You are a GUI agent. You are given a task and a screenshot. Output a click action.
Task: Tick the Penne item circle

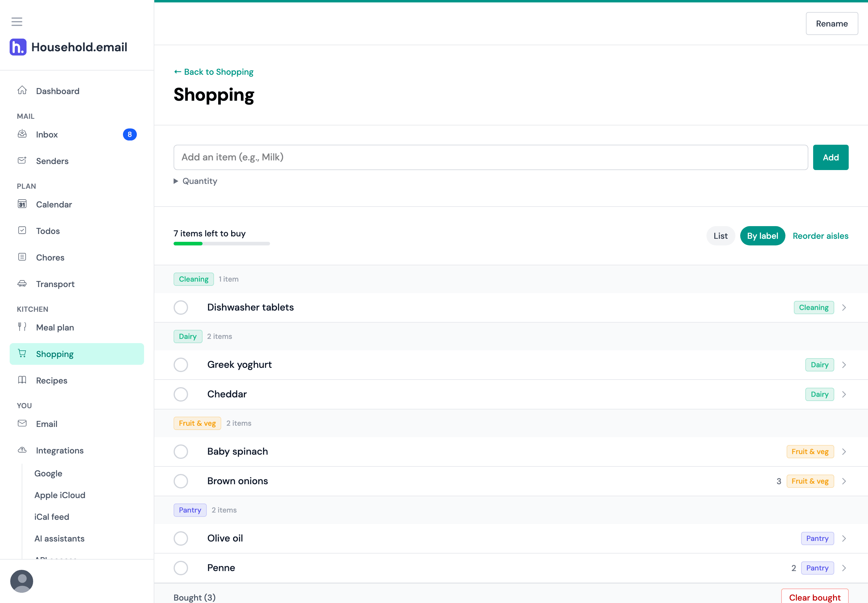(x=181, y=568)
